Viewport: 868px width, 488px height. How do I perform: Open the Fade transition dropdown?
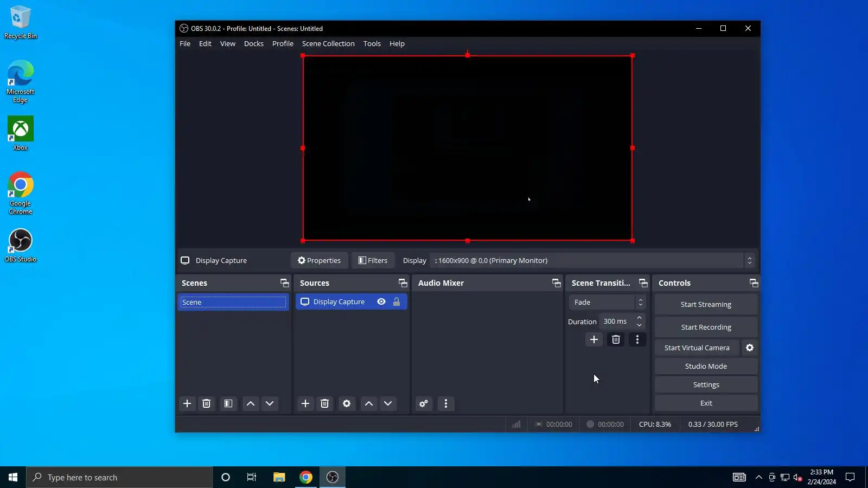[x=607, y=302]
